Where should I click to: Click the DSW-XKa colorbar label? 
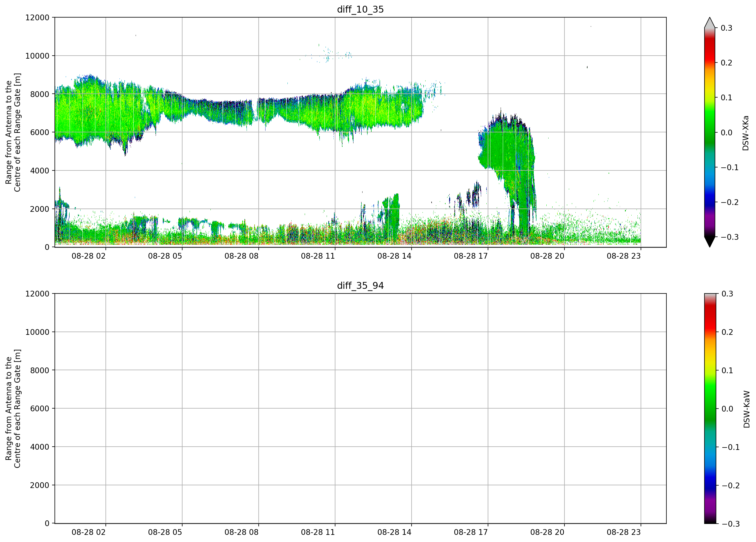[746, 133]
